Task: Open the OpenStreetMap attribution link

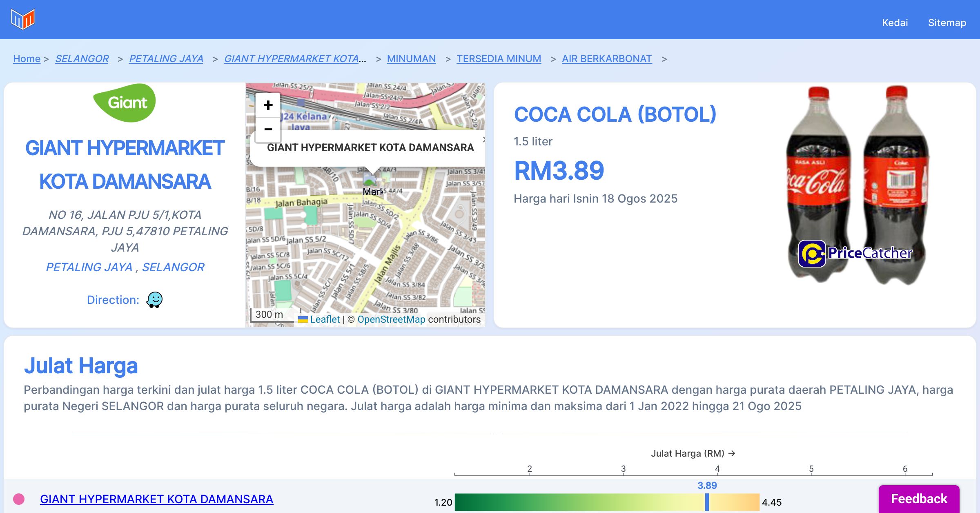Action: pos(391,319)
